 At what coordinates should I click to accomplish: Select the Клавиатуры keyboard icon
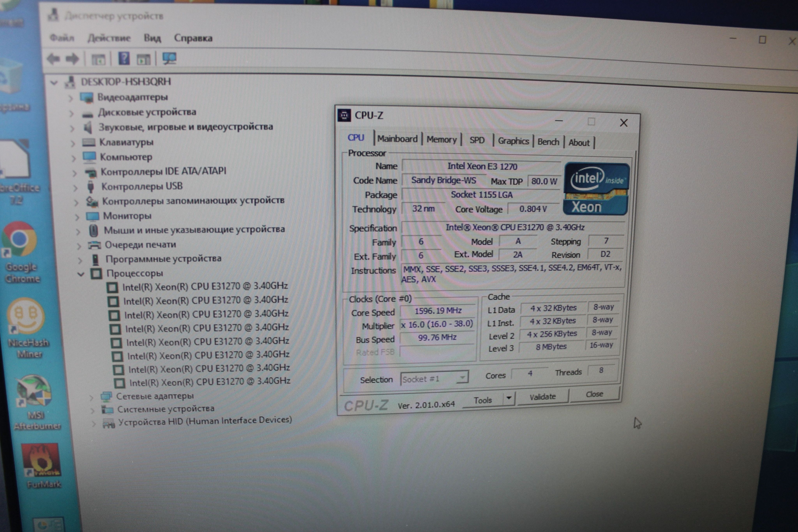point(89,142)
